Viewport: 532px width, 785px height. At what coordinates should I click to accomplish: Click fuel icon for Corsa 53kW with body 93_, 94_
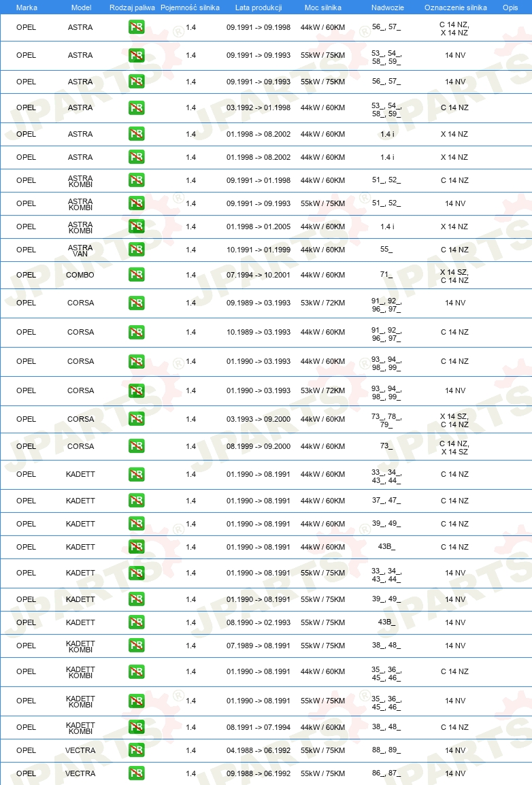136,390
